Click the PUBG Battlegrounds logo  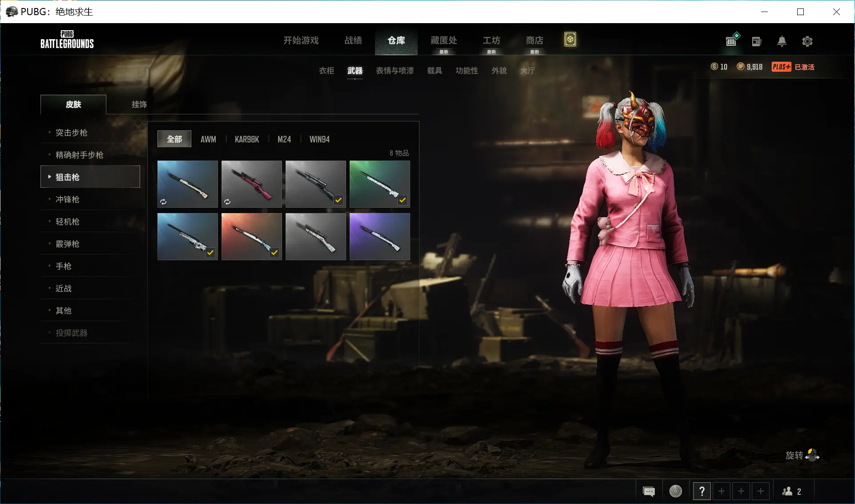tap(67, 40)
